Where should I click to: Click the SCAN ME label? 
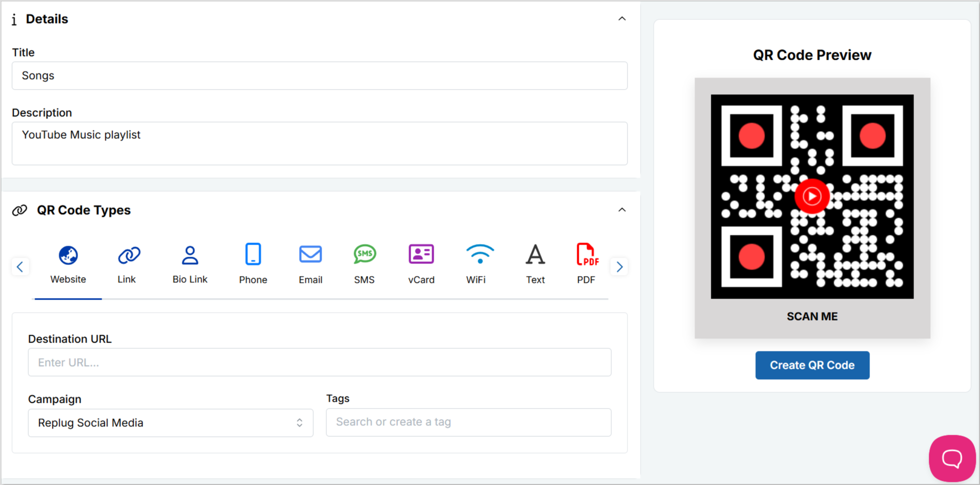(812, 316)
